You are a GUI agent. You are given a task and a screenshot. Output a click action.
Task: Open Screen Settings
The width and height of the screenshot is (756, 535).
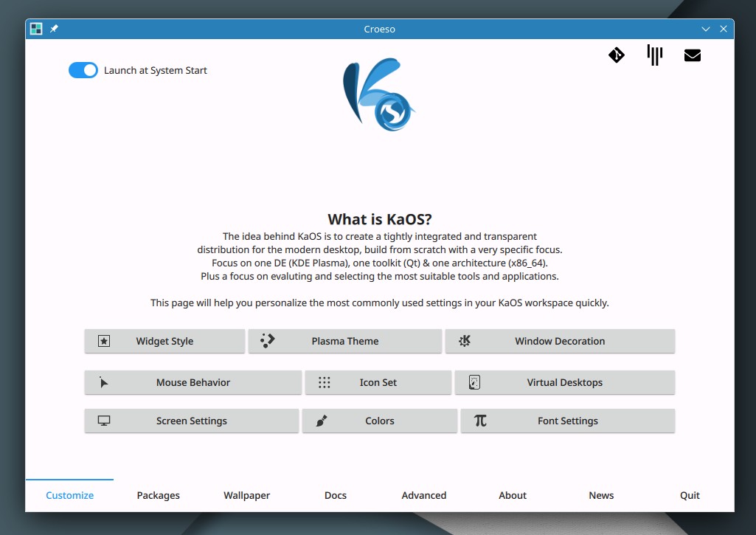192,421
